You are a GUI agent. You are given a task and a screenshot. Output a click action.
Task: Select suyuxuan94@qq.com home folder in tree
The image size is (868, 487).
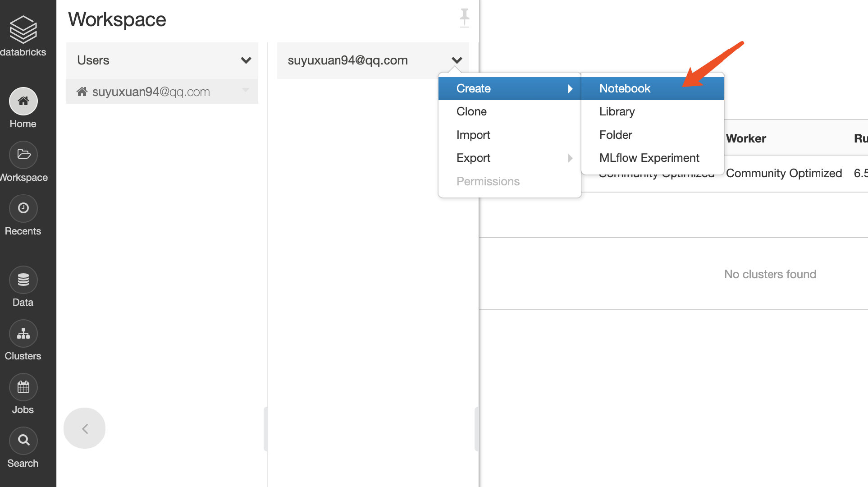[151, 92]
